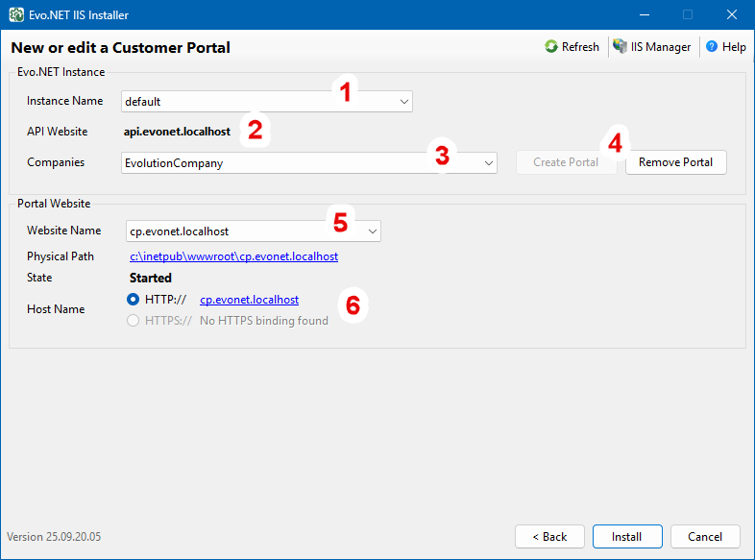Expand the Instance Name dropdown

[x=403, y=101]
